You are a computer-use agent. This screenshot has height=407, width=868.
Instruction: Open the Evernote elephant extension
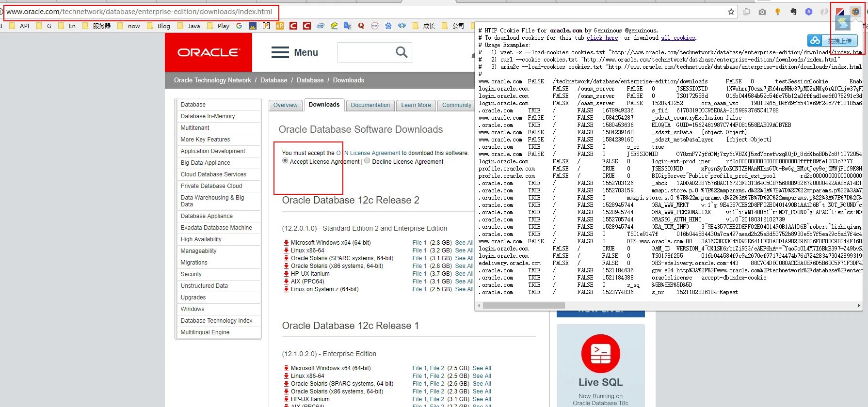point(793,12)
